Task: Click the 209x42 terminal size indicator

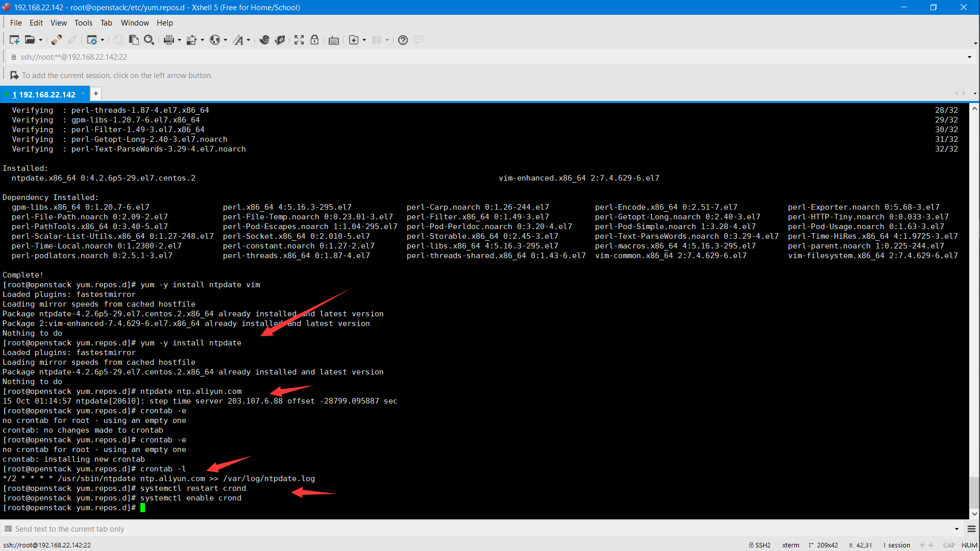Action: pyautogui.click(x=823, y=545)
